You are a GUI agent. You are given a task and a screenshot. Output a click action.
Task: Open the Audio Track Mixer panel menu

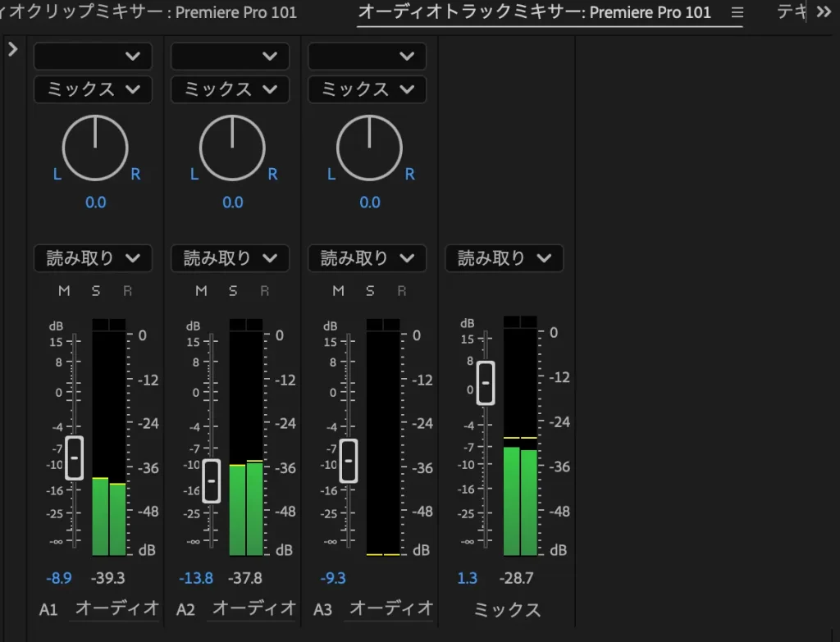737,12
